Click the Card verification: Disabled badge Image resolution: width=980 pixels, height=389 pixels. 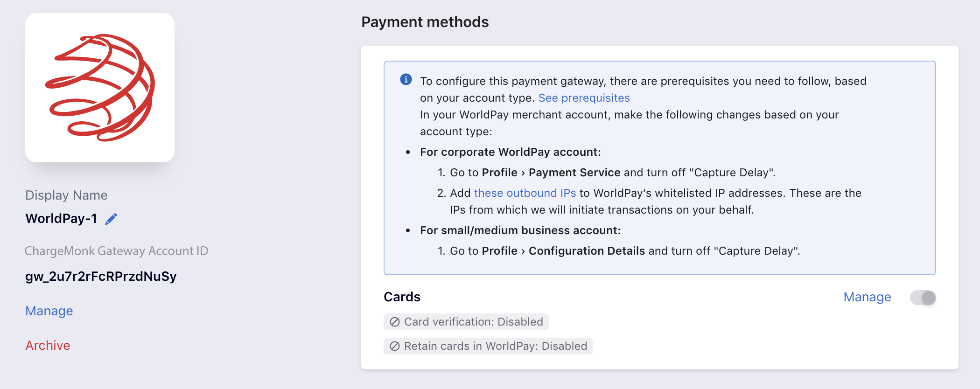click(x=466, y=322)
